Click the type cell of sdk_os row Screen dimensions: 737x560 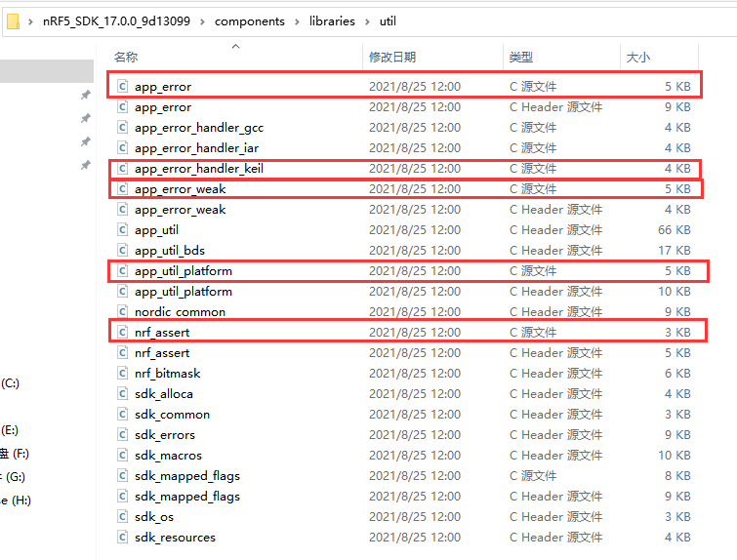pos(555,517)
